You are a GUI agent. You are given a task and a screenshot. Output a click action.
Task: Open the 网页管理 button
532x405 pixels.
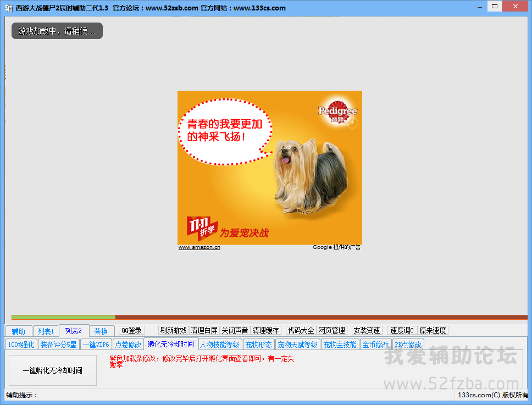pyautogui.click(x=332, y=330)
